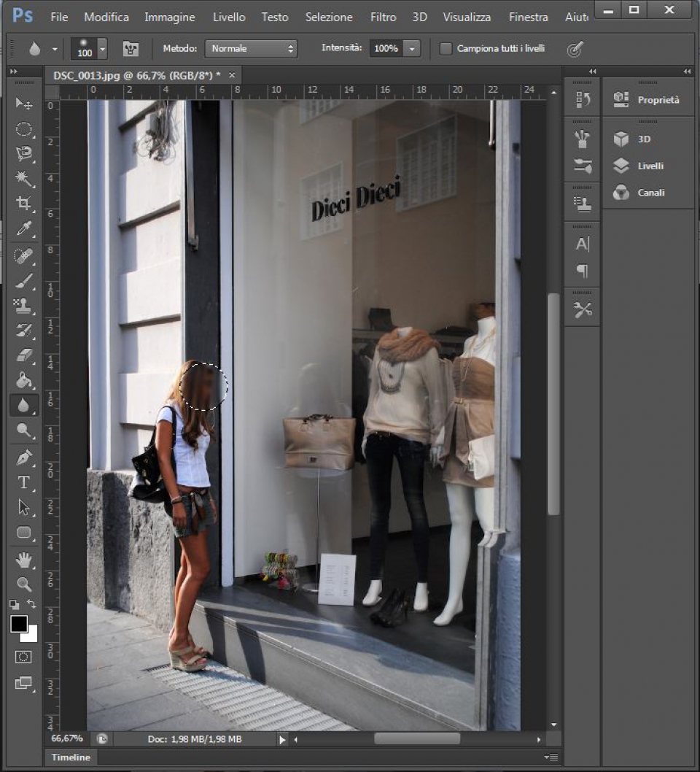Select the Pen tool

click(24, 458)
